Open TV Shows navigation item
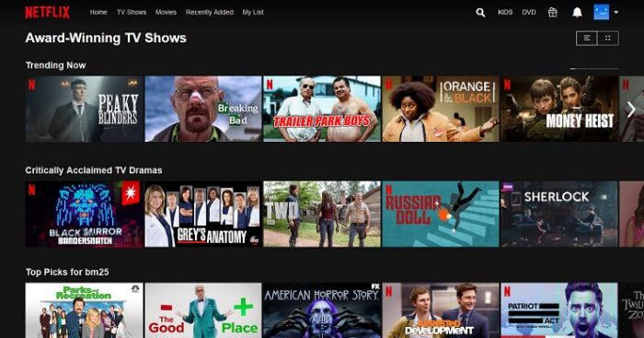Viewport: 644px width, 338px height. click(132, 12)
